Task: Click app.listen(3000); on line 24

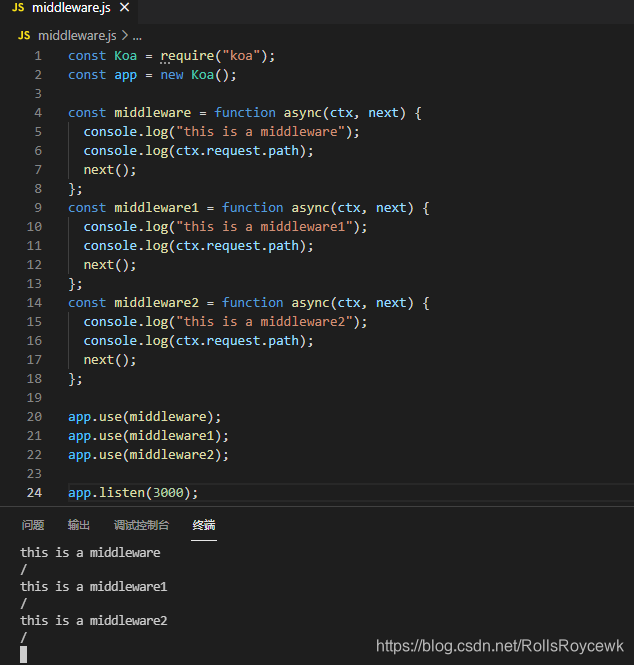Action: tap(133, 493)
